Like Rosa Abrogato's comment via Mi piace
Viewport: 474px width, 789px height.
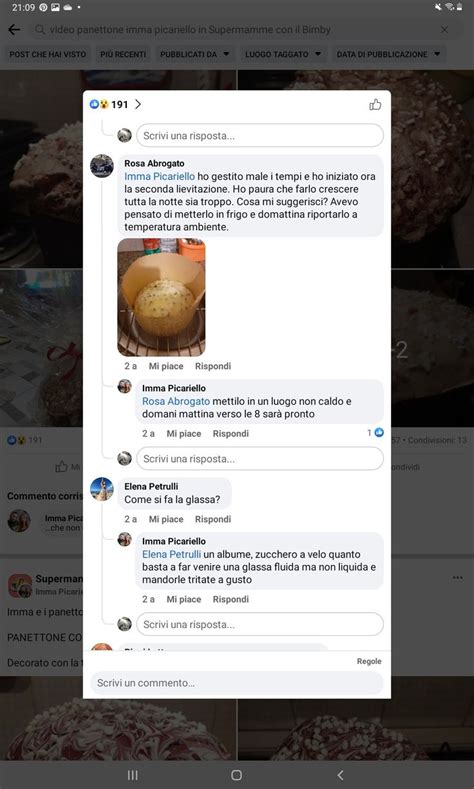[x=166, y=366]
